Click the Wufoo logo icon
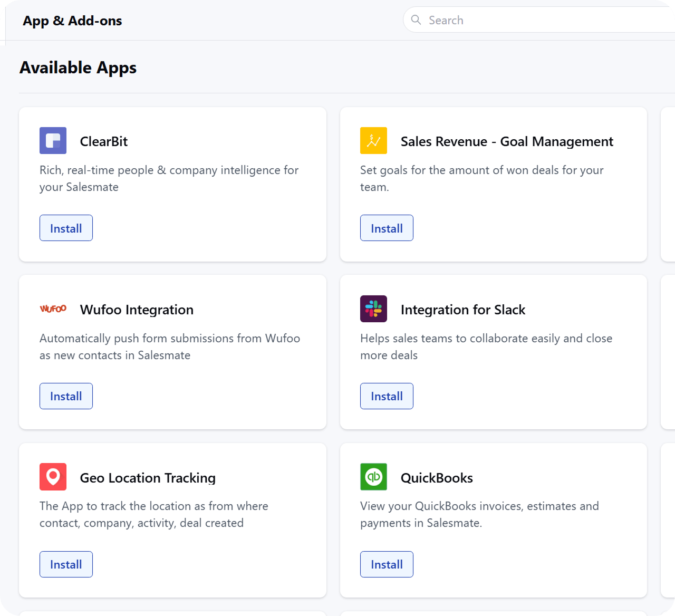The image size is (675, 616). [x=53, y=309]
